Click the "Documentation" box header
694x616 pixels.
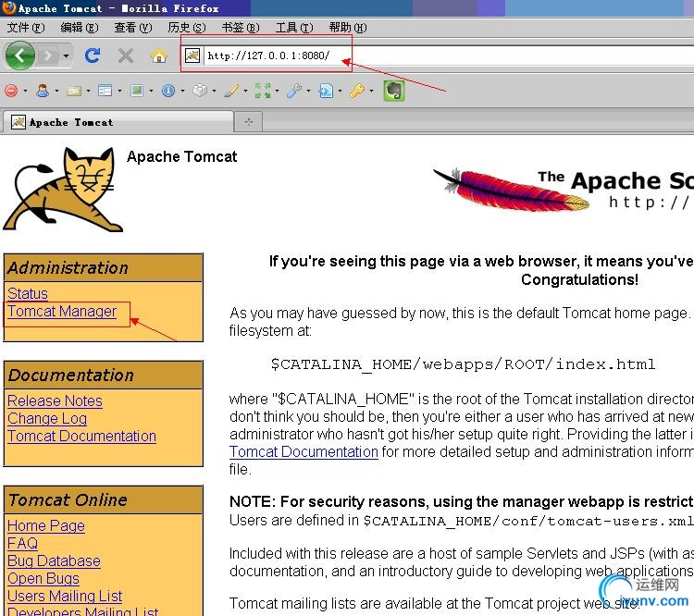click(103, 376)
